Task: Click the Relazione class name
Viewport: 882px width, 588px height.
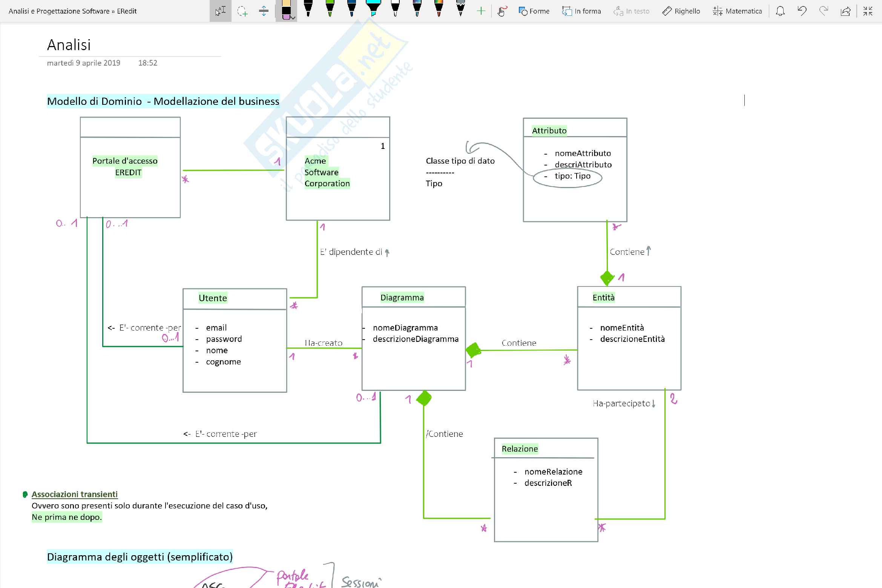Action: pyautogui.click(x=520, y=449)
